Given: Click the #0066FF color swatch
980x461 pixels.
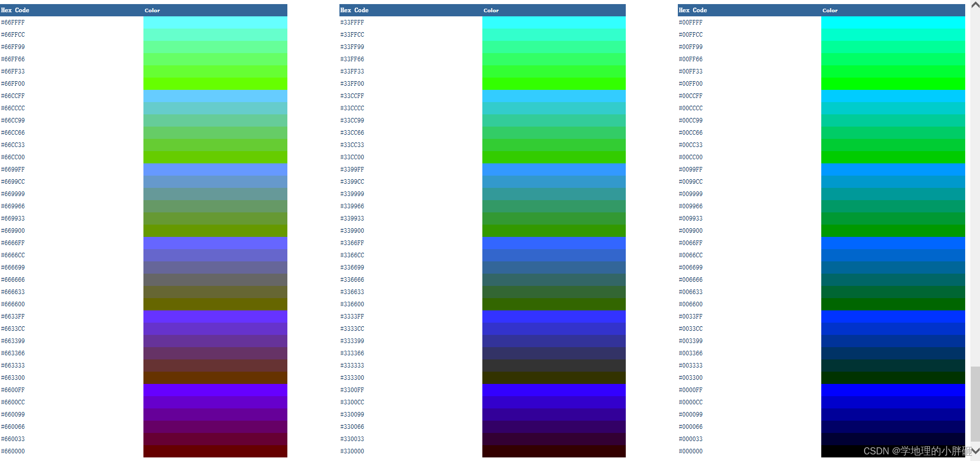Looking at the screenshot, I should pos(893,243).
